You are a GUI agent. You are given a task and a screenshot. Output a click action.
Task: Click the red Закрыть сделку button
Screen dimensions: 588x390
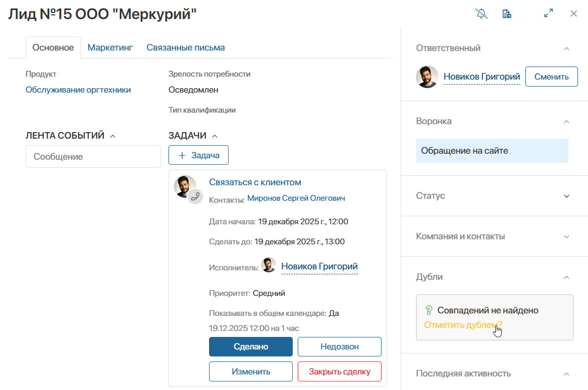[x=339, y=371]
